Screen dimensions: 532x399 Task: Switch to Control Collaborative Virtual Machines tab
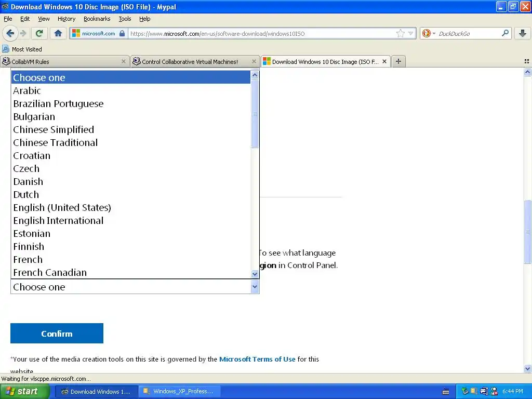[195, 61]
